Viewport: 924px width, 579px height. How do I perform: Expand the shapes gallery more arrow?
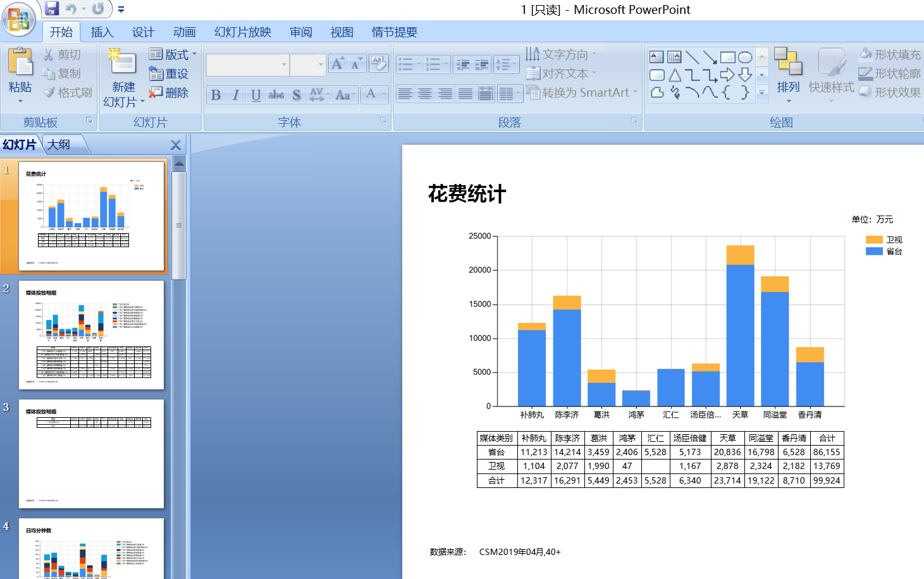[x=762, y=92]
